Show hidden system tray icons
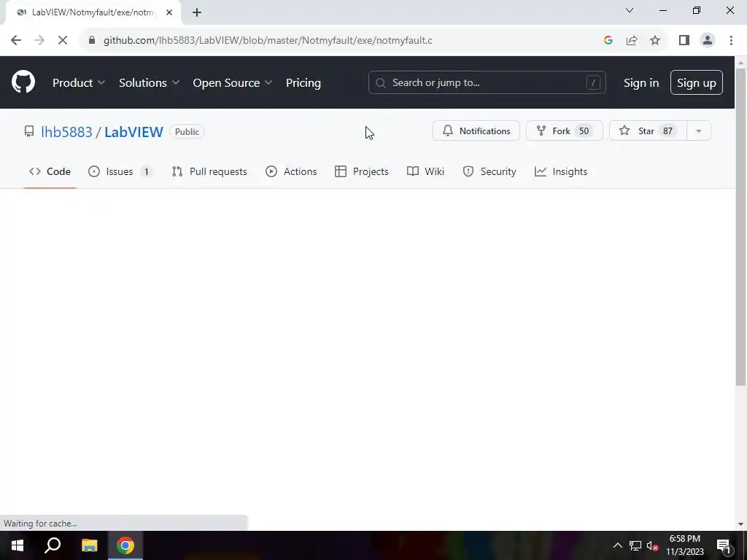Viewport: 747px width, 560px height. tap(617, 545)
